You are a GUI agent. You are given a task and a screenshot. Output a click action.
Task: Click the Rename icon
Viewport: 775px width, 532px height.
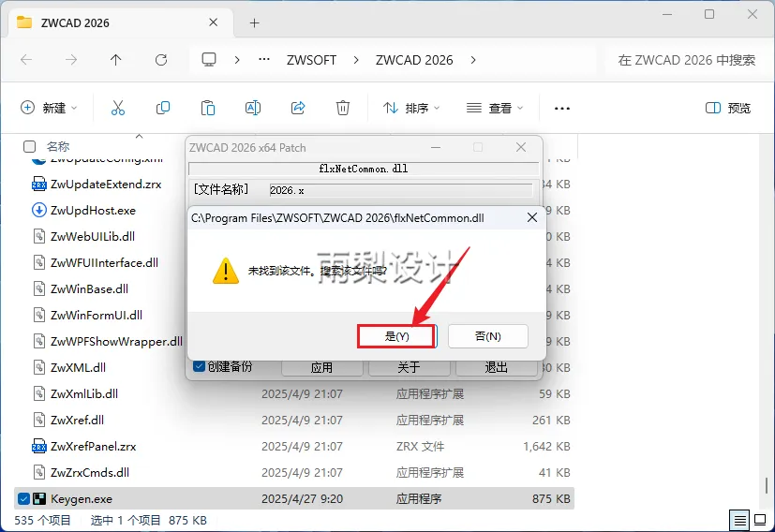pyautogui.click(x=253, y=108)
